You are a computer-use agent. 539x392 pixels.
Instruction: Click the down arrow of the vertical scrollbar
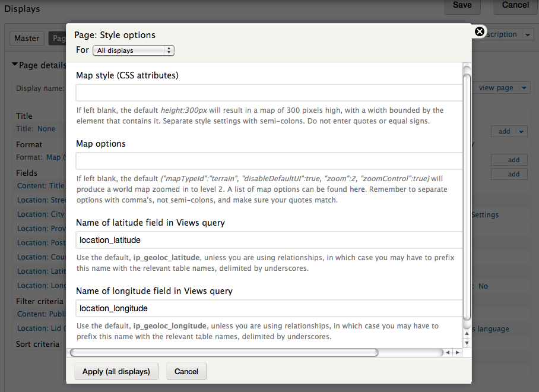(467, 343)
